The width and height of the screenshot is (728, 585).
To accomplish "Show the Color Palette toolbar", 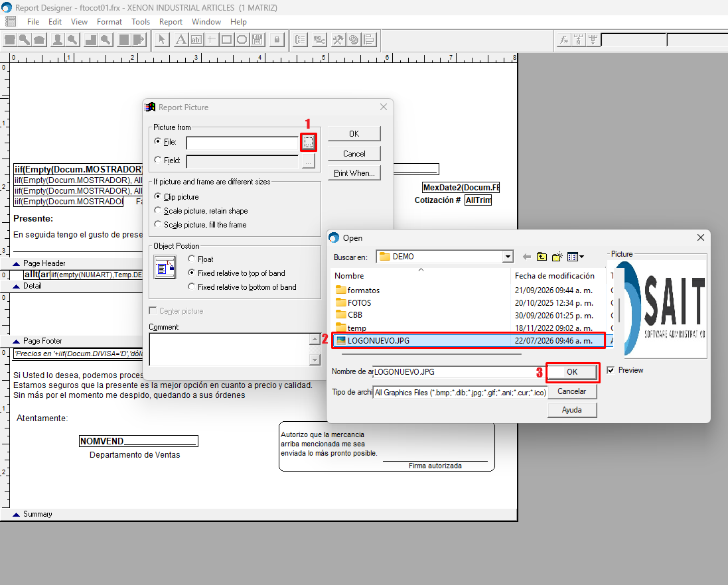I will [354, 40].
